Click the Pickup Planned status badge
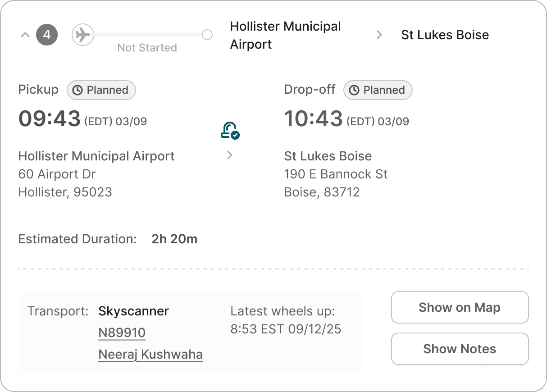Image resolution: width=547 pixels, height=392 pixels. pos(101,90)
